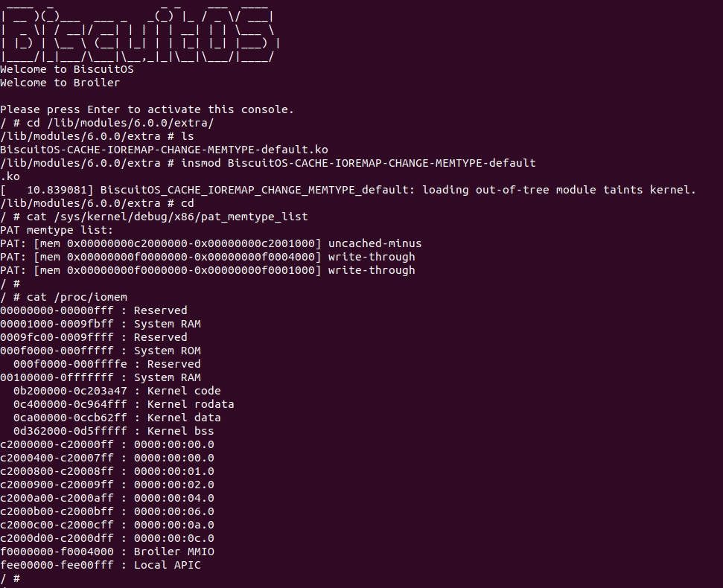Click the BiscuitOS ASCII art banner
The width and height of the screenshot is (723, 588).
pos(138,35)
